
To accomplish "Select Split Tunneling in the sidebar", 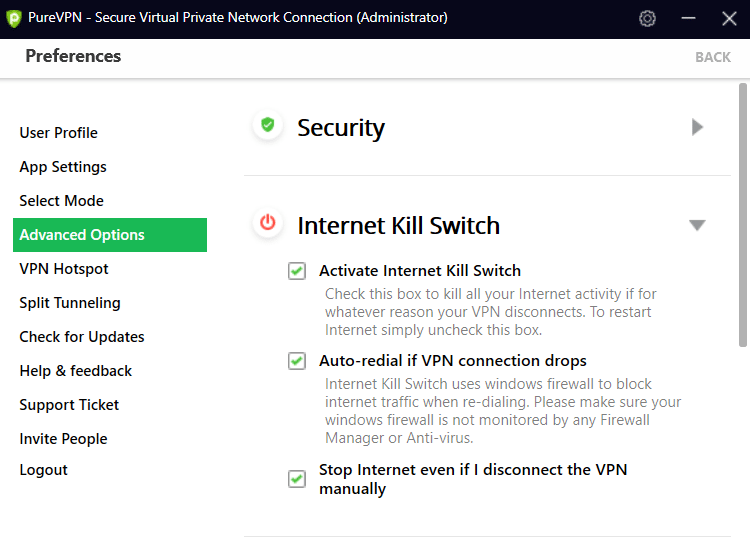I will [x=70, y=303].
